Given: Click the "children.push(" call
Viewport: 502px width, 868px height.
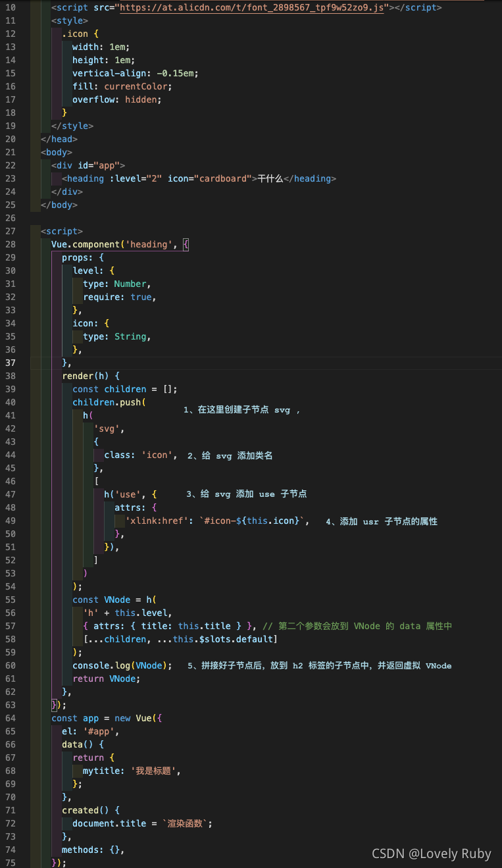Looking at the screenshot, I should [109, 402].
